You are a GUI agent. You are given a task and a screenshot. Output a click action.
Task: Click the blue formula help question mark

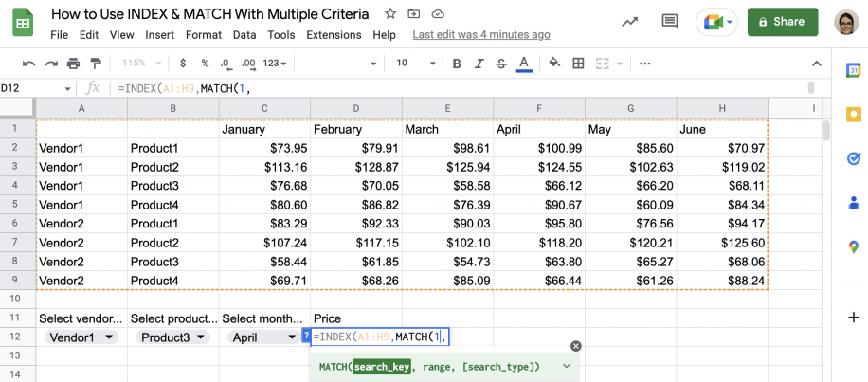[x=306, y=336]
